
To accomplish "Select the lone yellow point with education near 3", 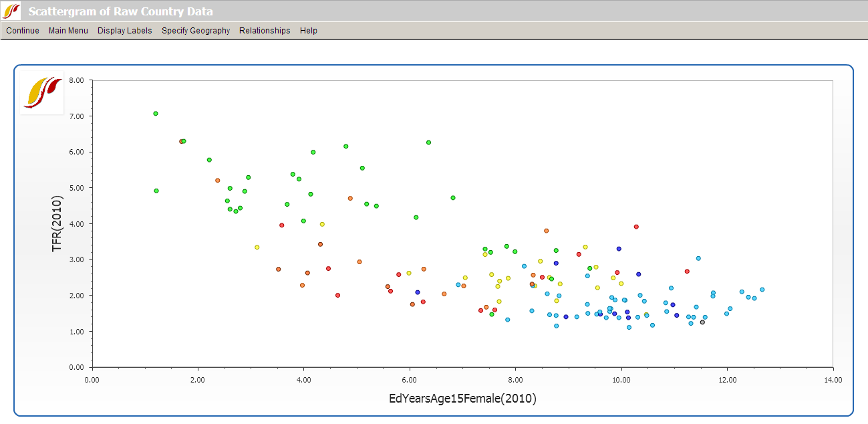I will tap(257, 247).
